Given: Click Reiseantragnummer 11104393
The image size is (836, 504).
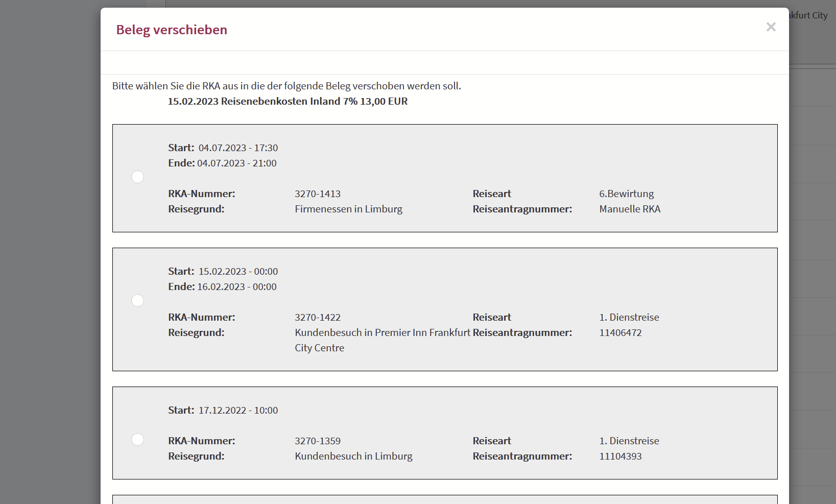Looking at the screenshot, I should click(620, 457).
